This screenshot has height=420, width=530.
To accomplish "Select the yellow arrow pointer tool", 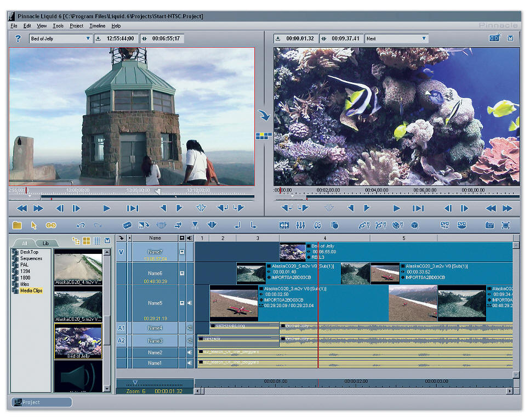I will (34, 225).
